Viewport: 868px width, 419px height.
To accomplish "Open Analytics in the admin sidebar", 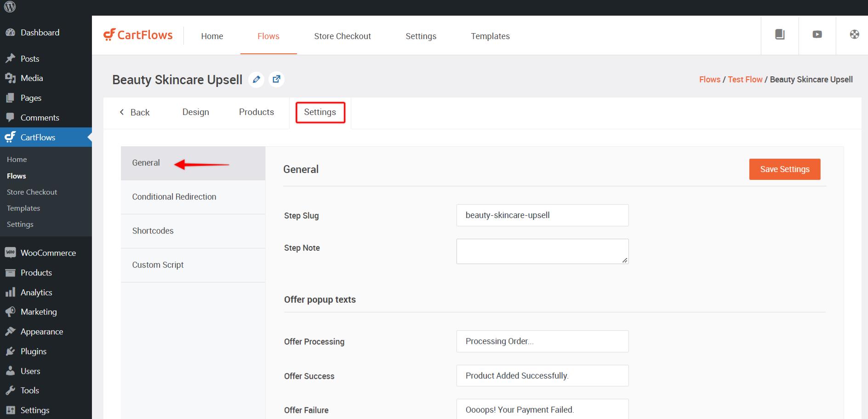I will (x=36, y=293).
